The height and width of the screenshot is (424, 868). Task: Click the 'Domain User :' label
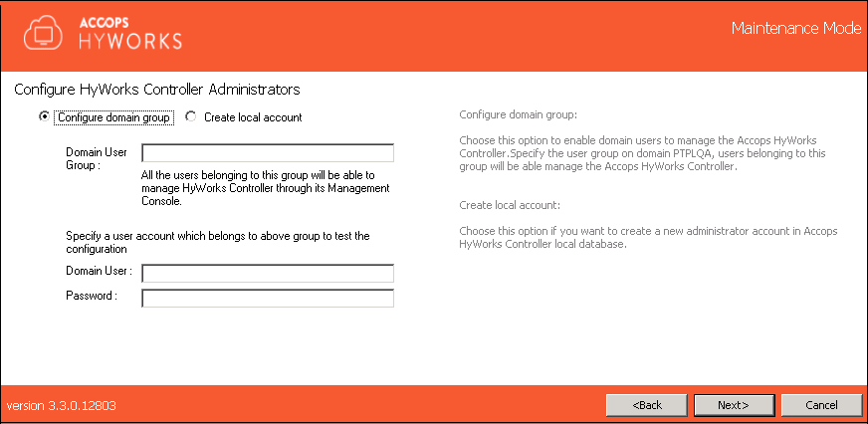[100, 272]
